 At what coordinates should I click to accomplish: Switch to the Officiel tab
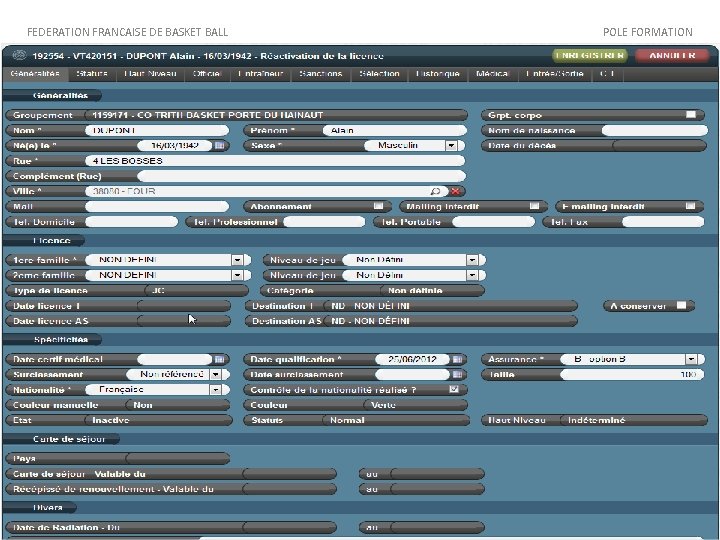207,73
